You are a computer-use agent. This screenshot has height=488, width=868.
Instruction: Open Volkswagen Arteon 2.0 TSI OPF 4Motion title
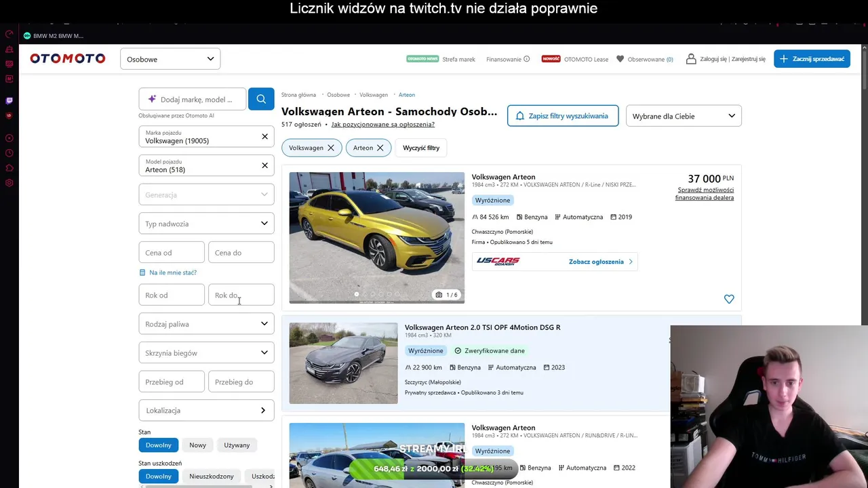483,327
